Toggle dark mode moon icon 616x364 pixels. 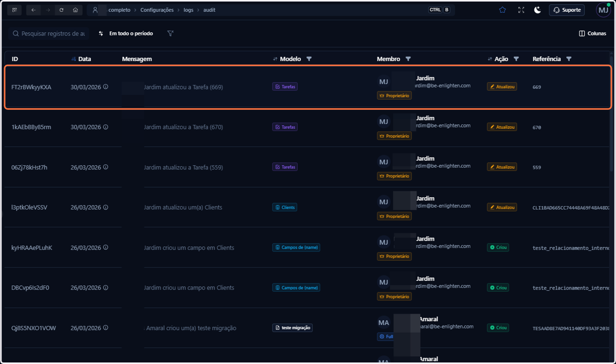click(537, 10)
